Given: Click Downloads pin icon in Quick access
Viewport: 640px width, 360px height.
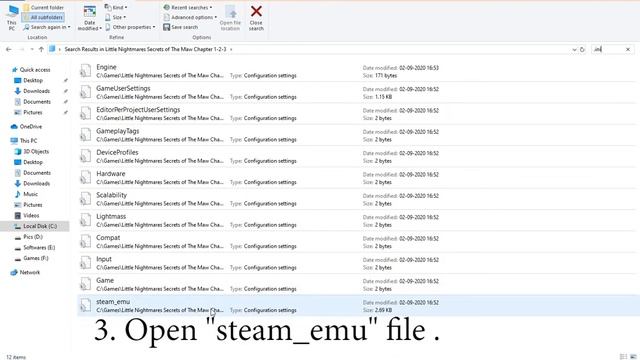Looking at the screenshot, I should coord(66,91).
